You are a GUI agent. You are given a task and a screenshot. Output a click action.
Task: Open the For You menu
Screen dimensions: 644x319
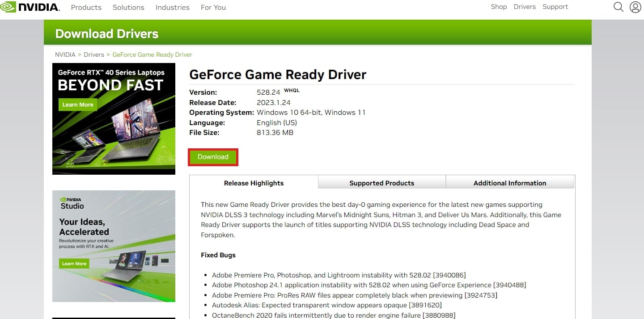(x=213, y=7)
